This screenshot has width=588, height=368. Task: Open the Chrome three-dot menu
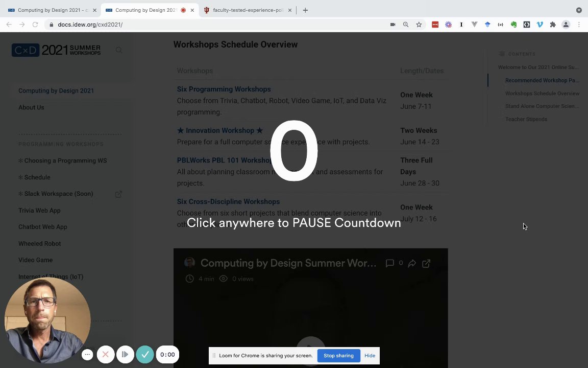[579, 25]
